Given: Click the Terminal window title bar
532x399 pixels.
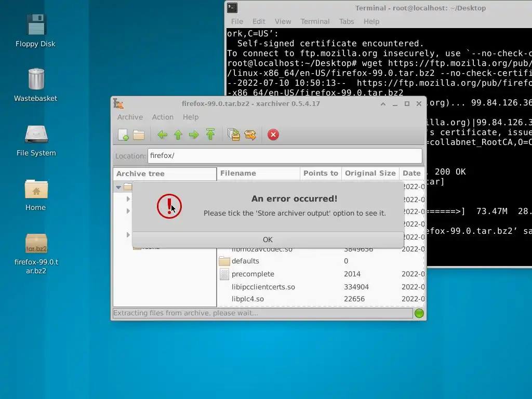Looking at the screenshot, I should [x=378, y=8].
